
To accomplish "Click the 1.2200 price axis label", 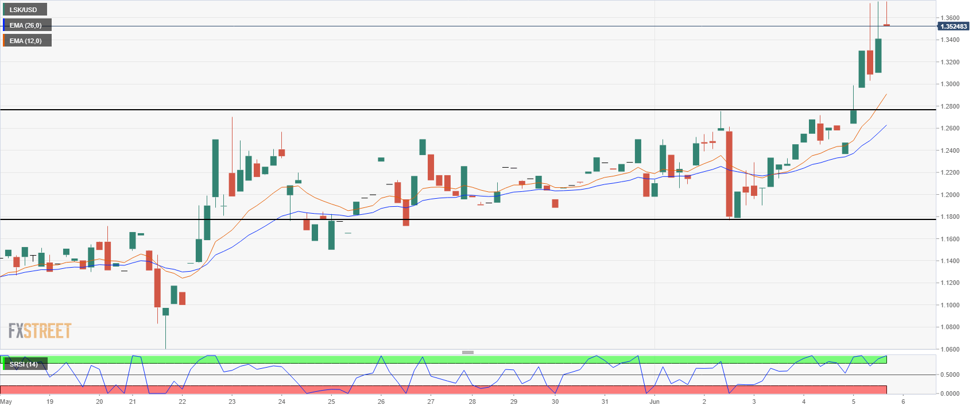I will [949, 173].
